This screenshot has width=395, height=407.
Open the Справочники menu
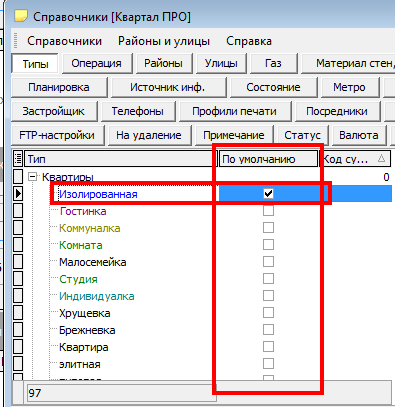tap(64, 41)
